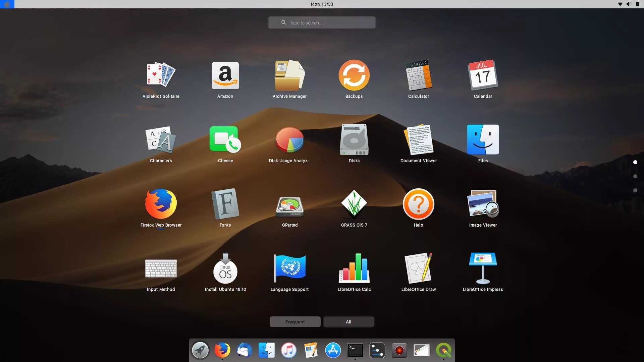Screen dimensions: 644x362
Task: Open Document Viewer
Action: coord(418,140)
